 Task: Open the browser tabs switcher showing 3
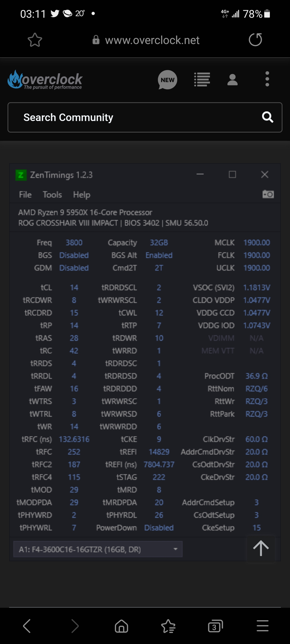215,626
